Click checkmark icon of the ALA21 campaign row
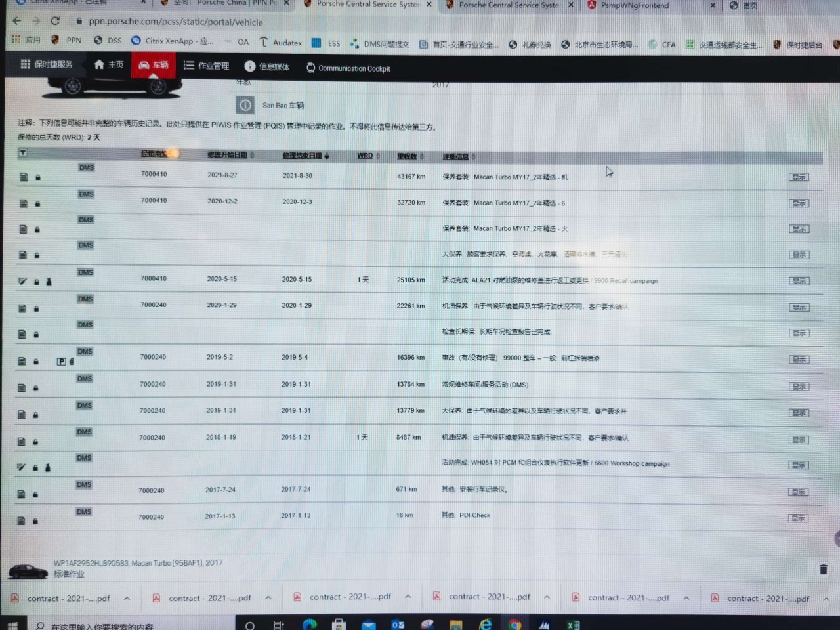The image size is (840, 630). tap(22, 282)
